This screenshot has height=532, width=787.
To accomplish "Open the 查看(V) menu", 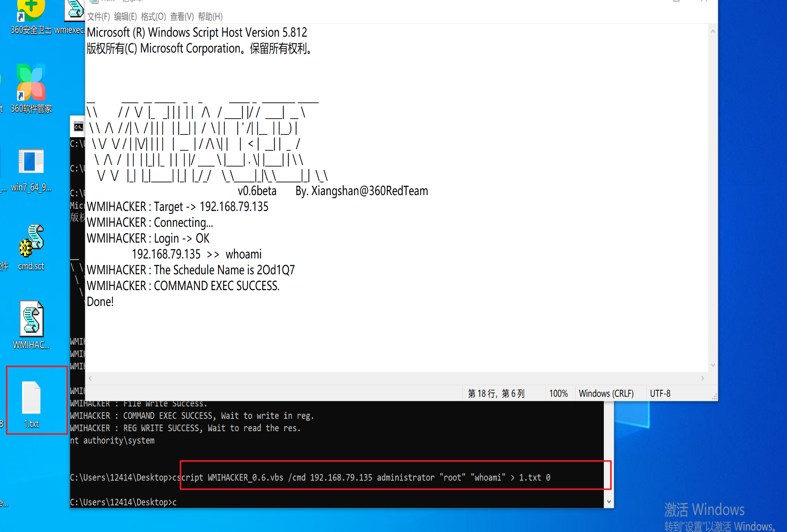I will point(182,17).
